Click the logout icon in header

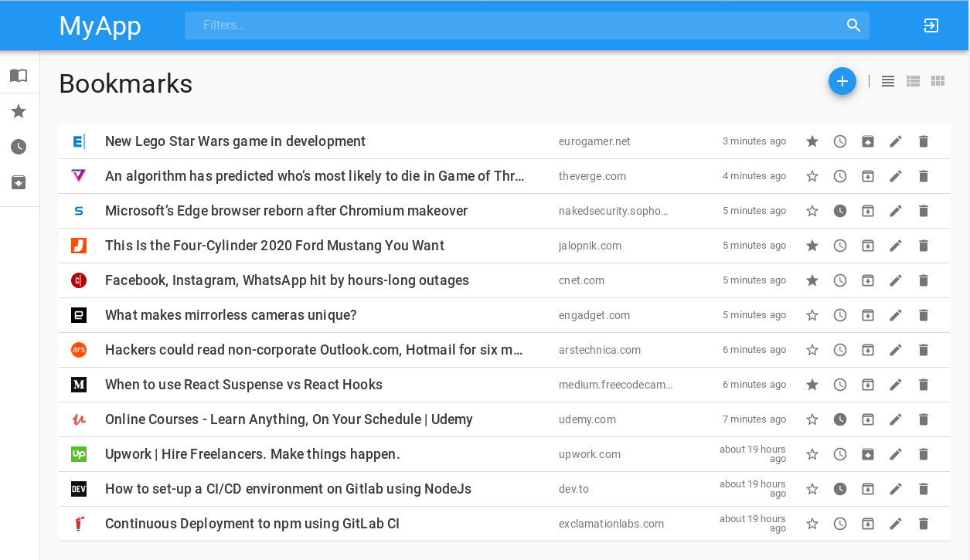click(931, 25)
